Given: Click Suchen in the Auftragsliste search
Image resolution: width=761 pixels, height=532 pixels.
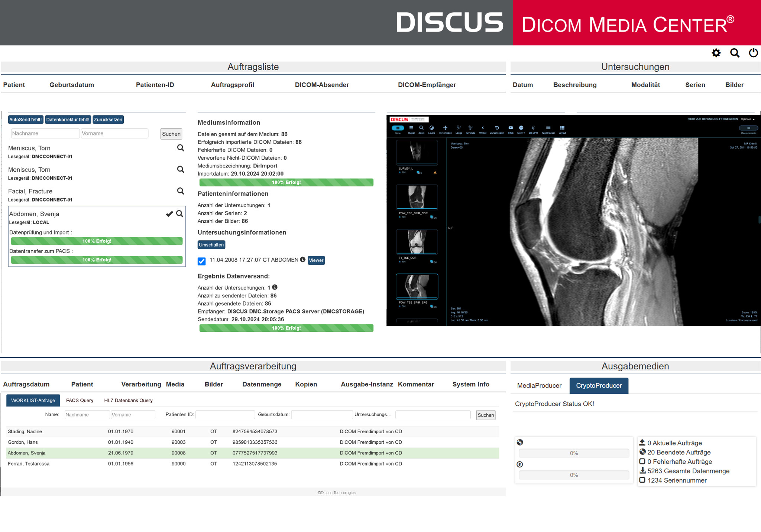Looking at the screenshot, I should pos(171,134).
